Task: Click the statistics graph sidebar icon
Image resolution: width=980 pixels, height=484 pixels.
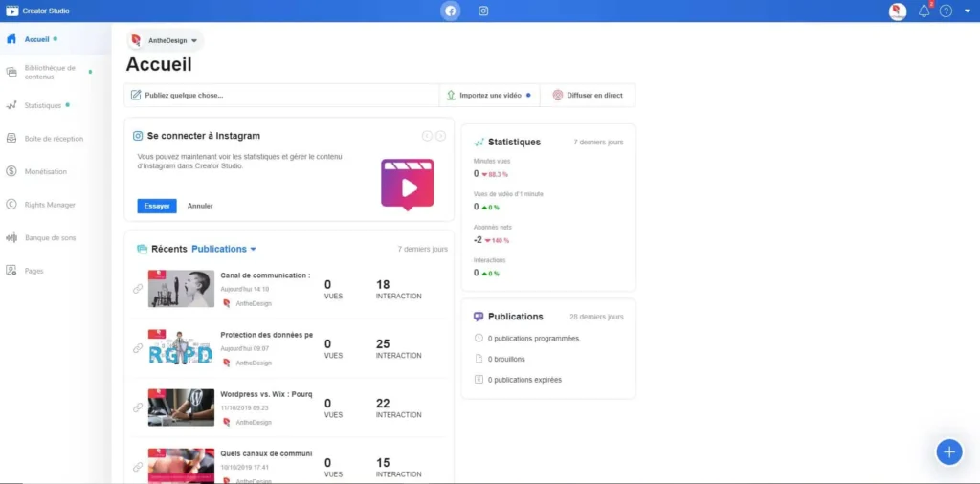Action: (11, 105)
